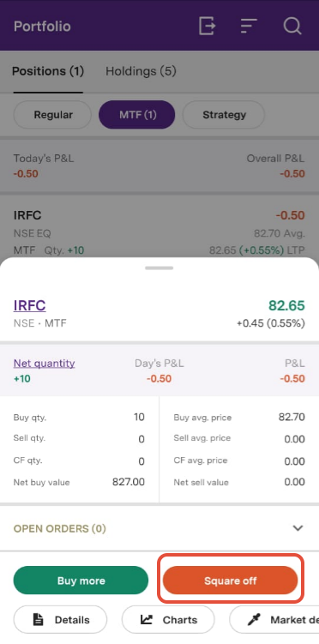Open the IRFC stock link
This screenshot has width=319, height=644.
coord(29,305)
